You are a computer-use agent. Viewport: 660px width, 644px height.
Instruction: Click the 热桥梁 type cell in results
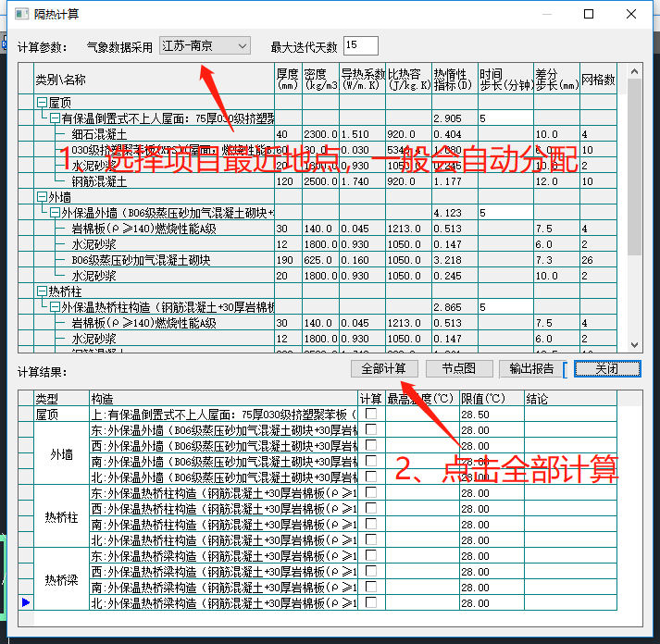coord(61,579)
